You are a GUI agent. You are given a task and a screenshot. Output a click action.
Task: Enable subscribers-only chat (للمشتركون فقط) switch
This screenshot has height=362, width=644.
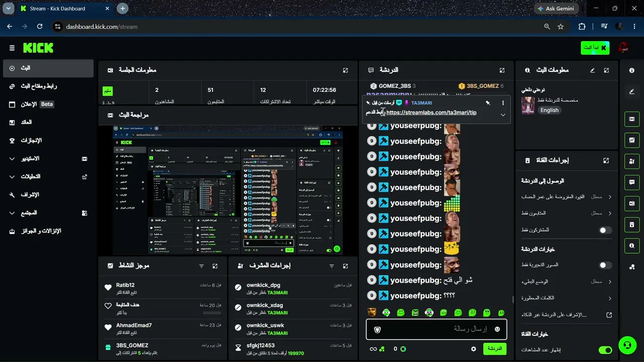[x=605, y=230]
